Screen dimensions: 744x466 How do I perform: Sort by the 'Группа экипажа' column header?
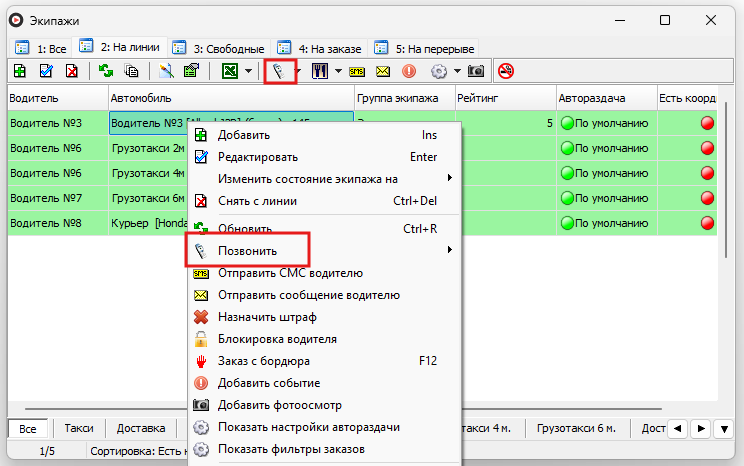click(405, 98)
